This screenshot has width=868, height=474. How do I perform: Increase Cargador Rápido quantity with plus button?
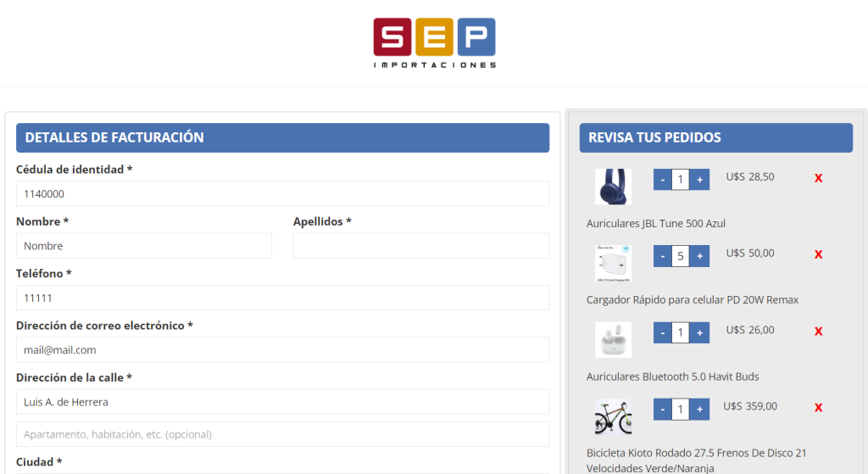pos(699,256)
